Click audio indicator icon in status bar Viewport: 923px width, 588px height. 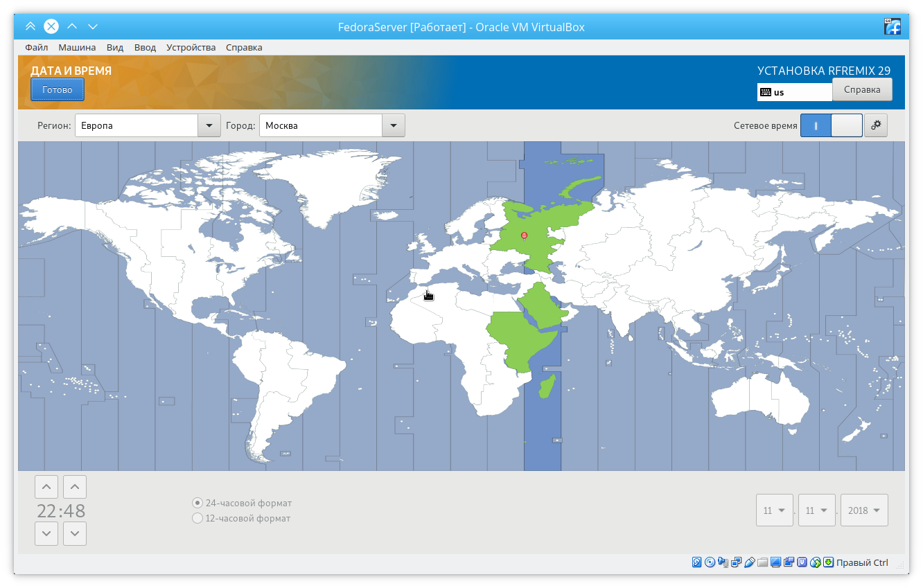pyautogui.click(x=723, y=562)
